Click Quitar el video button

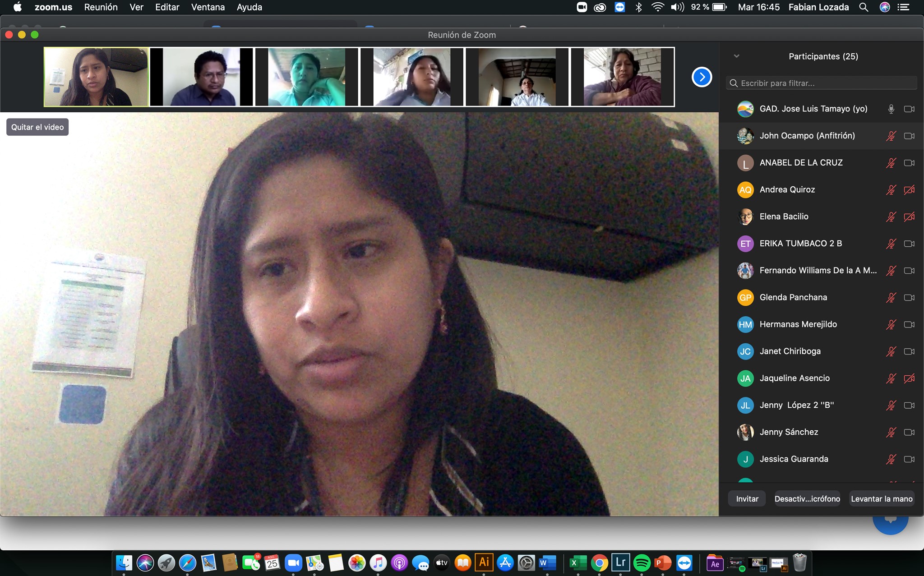tap(37, 127)
